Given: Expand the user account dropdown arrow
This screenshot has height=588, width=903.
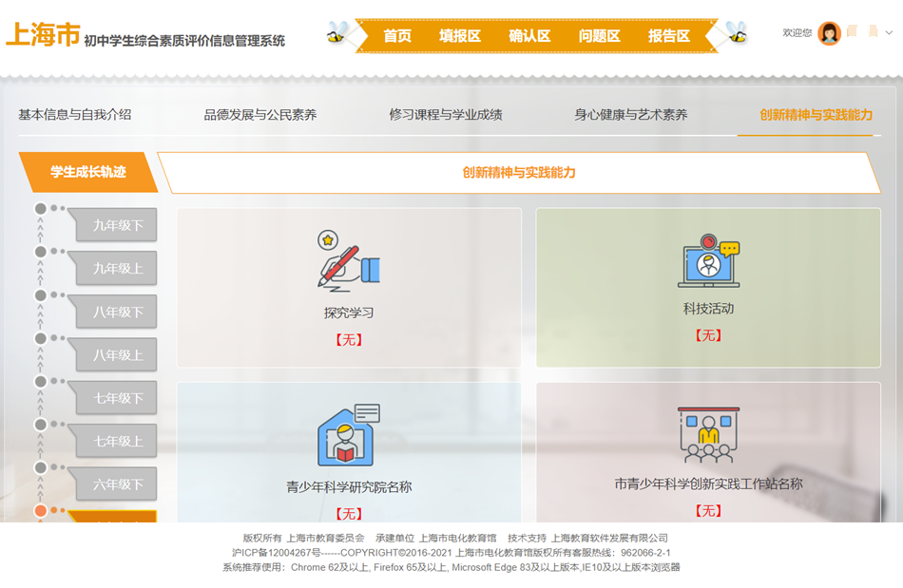Looking at the screenshot, I should (889, 33).
